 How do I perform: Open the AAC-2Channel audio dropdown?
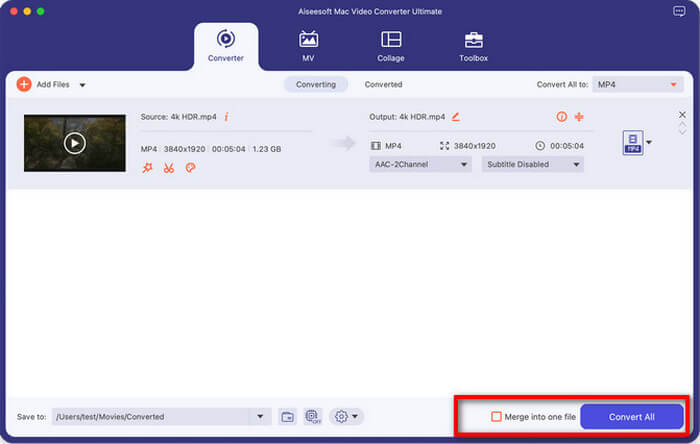point(420,164)
